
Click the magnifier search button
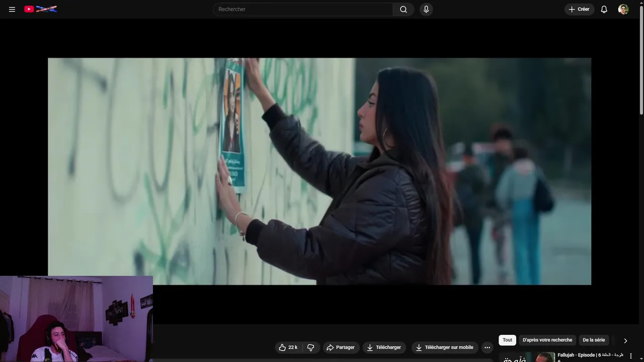point(404,9)
